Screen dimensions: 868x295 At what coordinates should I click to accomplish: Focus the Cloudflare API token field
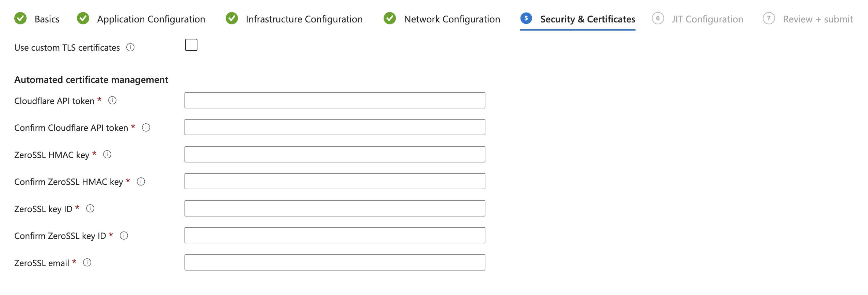(x=335, y=100)
